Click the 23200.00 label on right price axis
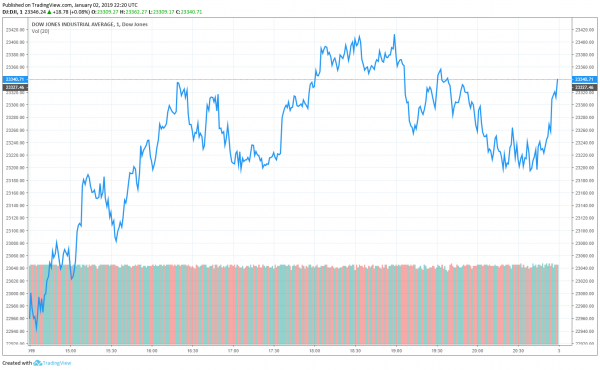Image resolution: width=600 pixels, height=370 pixels. click(585, 168)
